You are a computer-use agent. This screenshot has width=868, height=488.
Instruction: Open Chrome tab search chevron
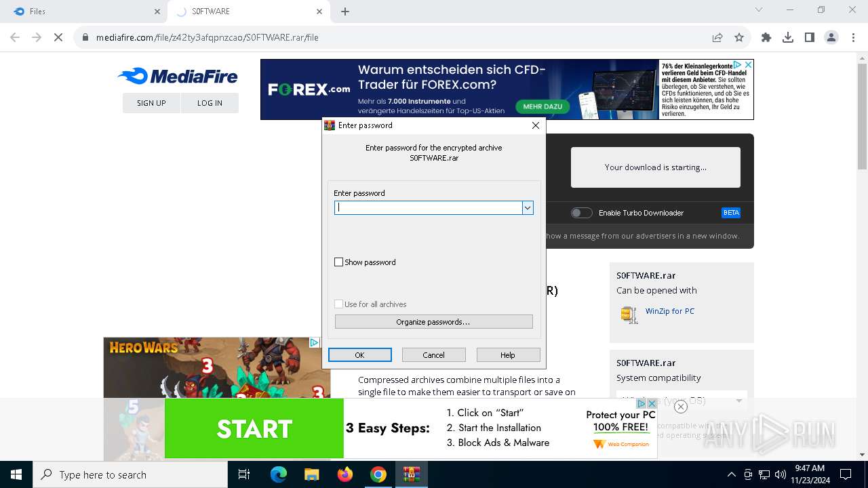tap(759, 10)
